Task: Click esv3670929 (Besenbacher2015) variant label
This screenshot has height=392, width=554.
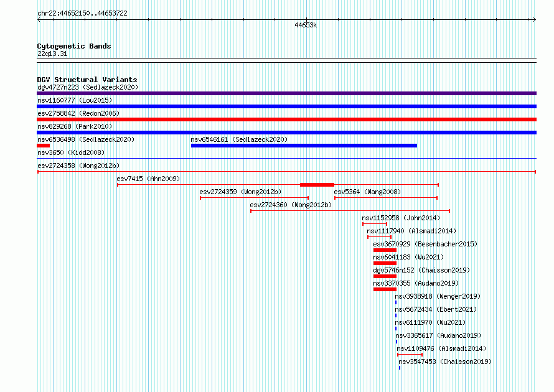Action: 425,244
